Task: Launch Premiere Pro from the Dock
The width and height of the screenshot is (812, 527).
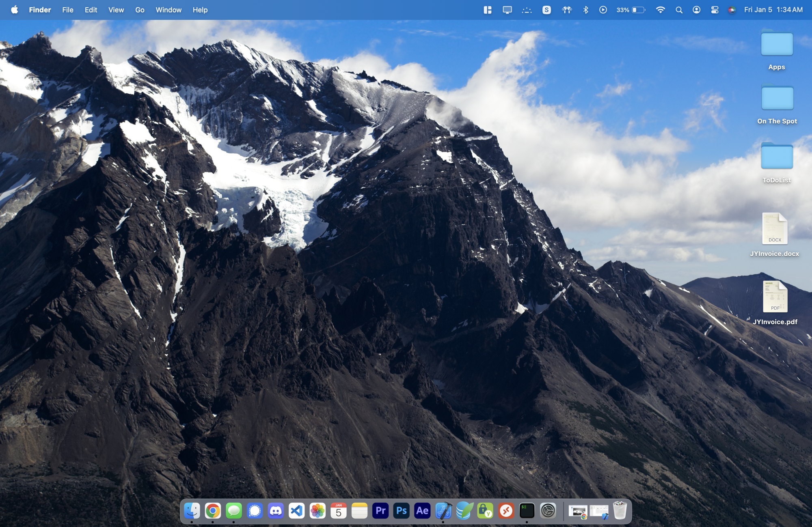Action: tap(381, 510)
